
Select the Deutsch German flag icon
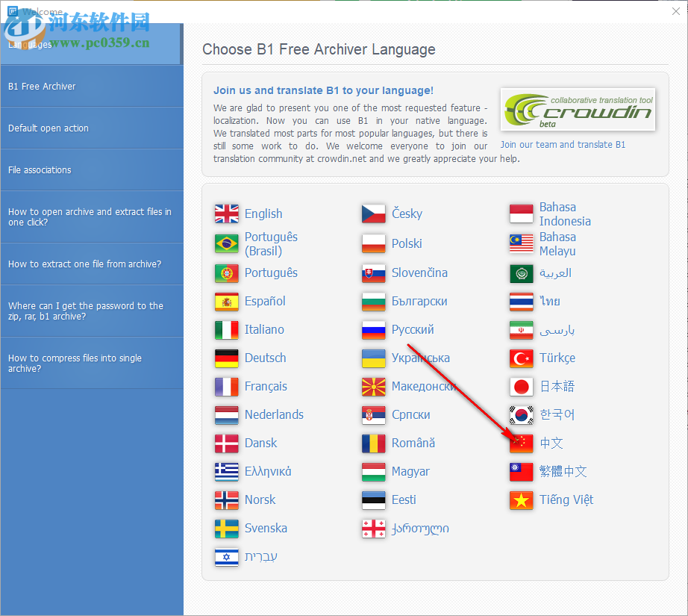225,358
